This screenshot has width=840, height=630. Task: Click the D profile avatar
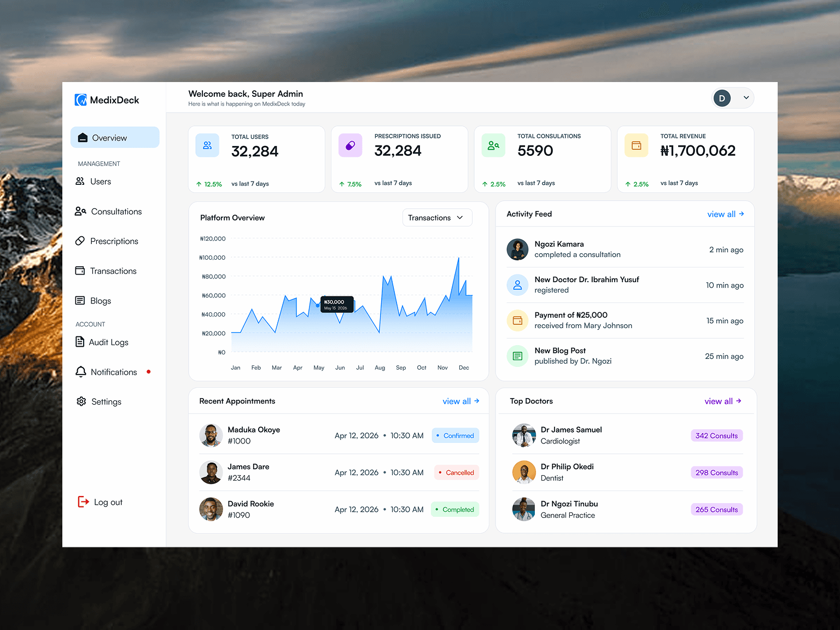click(722, 98)
